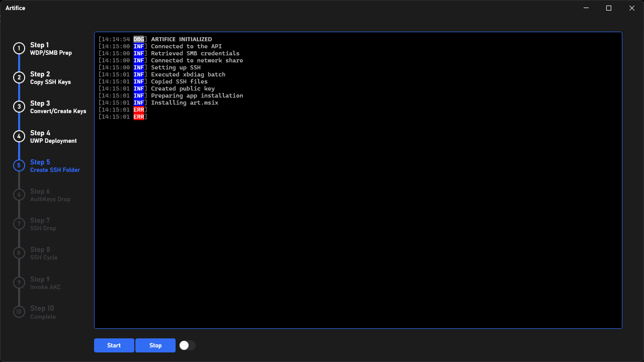Image resolution: width=644 pixels, height=362 pixels.
Task: Enable the switch next to Stop
Action: click(187, 345)
